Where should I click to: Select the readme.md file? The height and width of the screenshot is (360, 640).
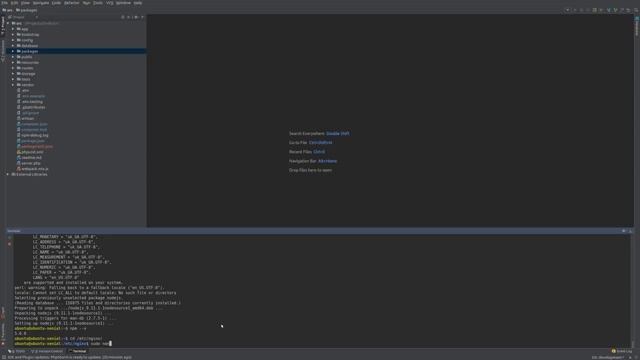[x=31, y=158]
